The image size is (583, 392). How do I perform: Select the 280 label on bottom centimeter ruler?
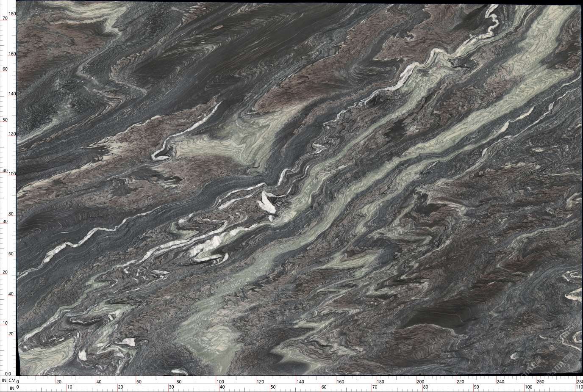(579, 381)
